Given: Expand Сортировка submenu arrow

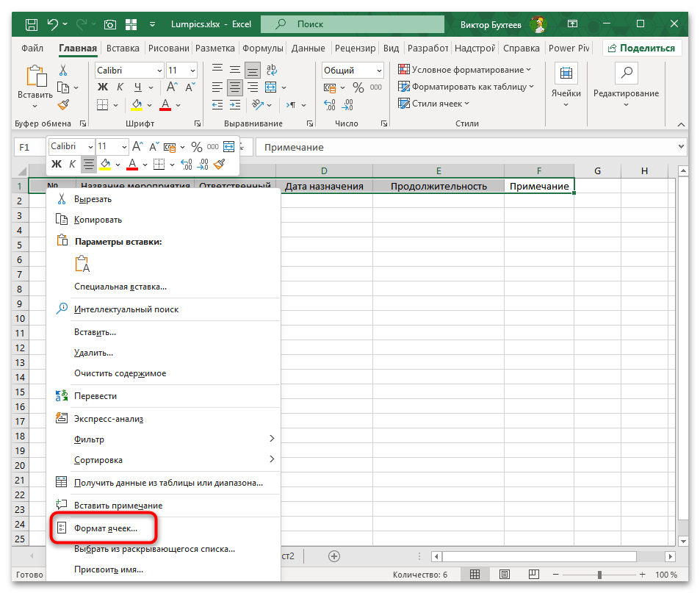Looking at the screenshot, I should (x=272, y=459).
